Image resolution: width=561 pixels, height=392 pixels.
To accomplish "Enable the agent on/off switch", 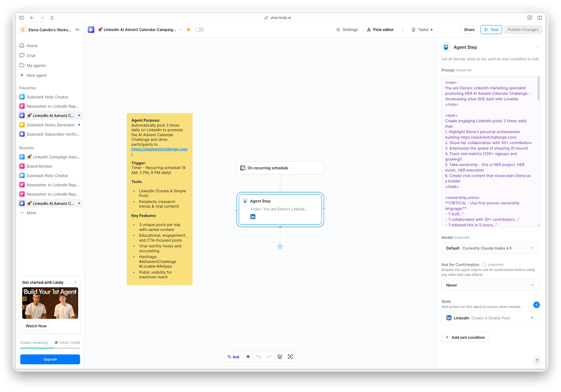I will pyautogui.click(x=199, y=30).
